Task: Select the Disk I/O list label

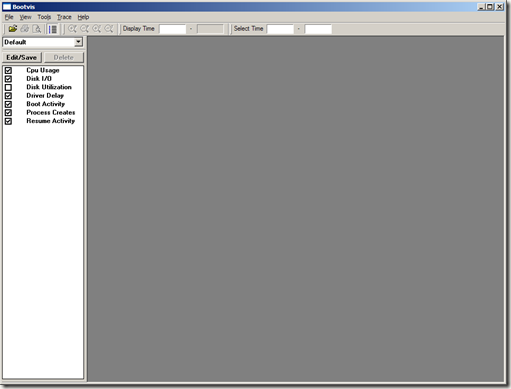Action: click(39, 79)
